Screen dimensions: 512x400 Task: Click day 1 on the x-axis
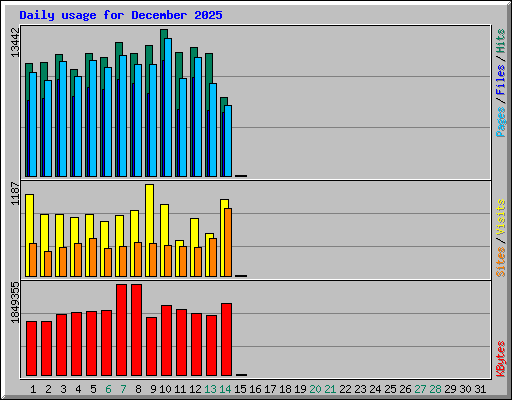[33, 389]
